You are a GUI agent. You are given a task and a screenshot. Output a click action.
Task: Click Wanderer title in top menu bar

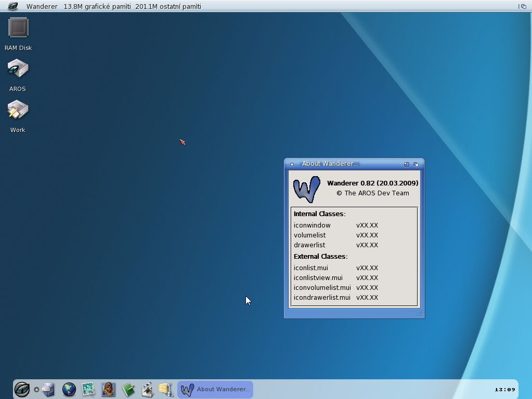[x=42, y=6]
